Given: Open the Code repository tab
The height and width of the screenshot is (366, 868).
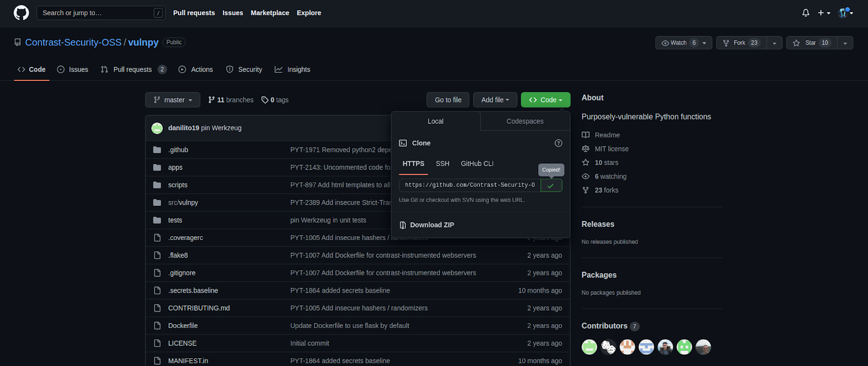Looking at the screenshot, I should 31,70.
